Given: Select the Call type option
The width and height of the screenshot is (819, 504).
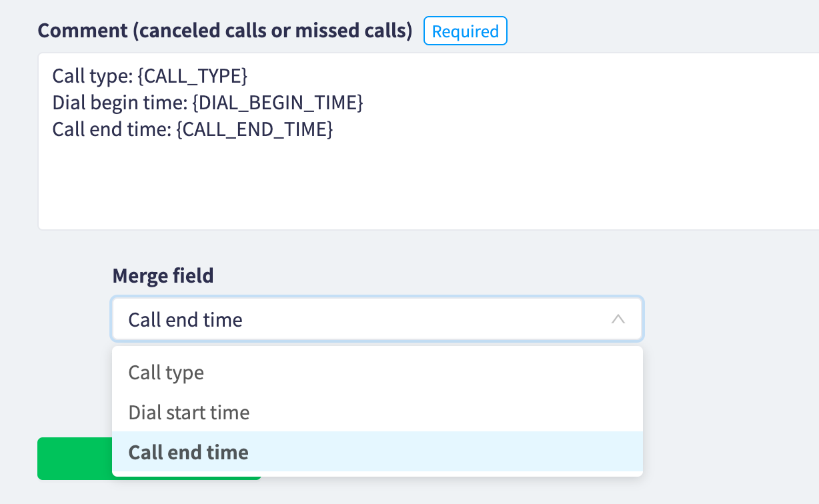Looking at the screenshot, I should pos(166,372).
